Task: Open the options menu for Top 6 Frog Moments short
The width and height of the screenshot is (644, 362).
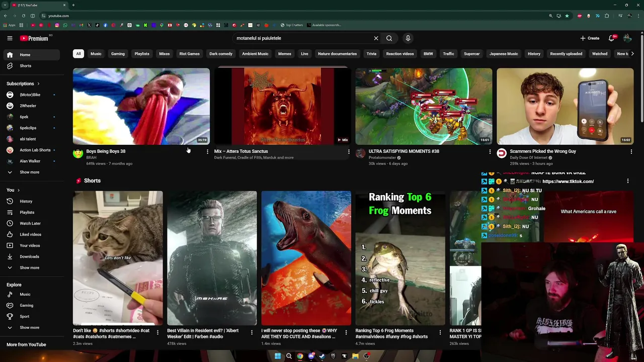Action: [440, 332]
